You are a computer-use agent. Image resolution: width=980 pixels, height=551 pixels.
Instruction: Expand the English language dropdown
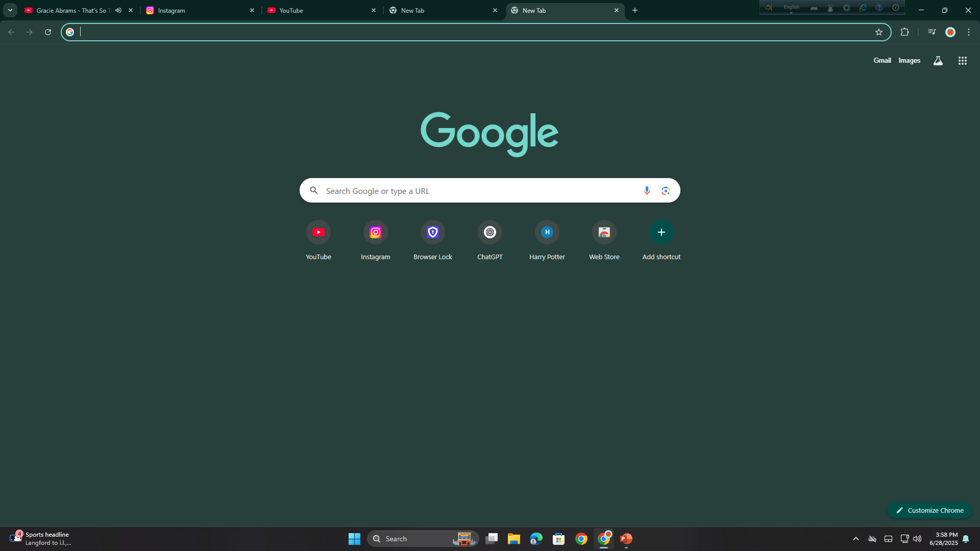[792, 8]
